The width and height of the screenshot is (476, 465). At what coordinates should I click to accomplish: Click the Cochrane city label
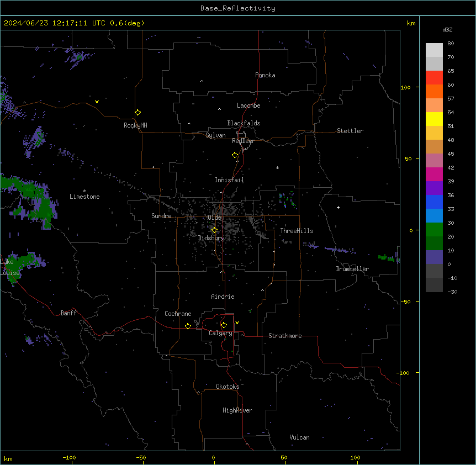(178, 314)
